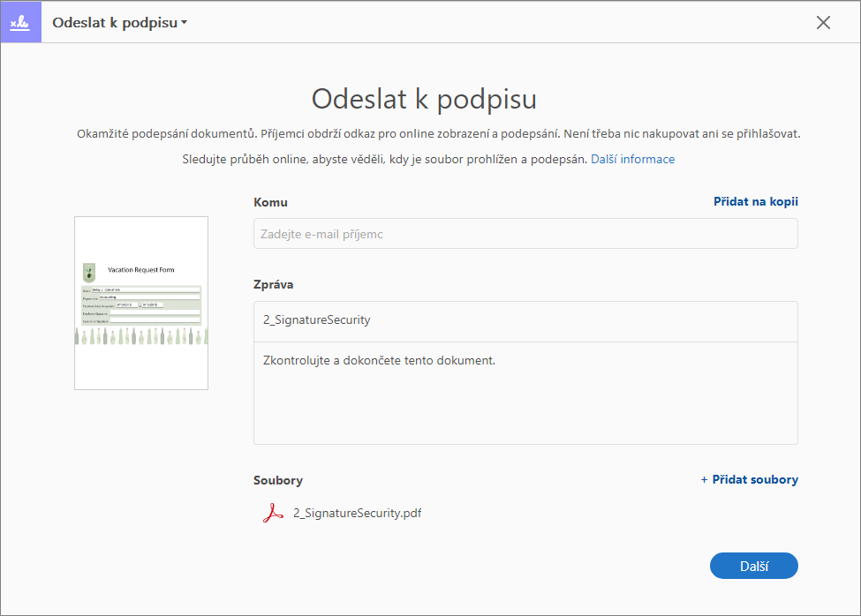Open the Další informace link
Screen dimensions: 861x616
point(632,160)
